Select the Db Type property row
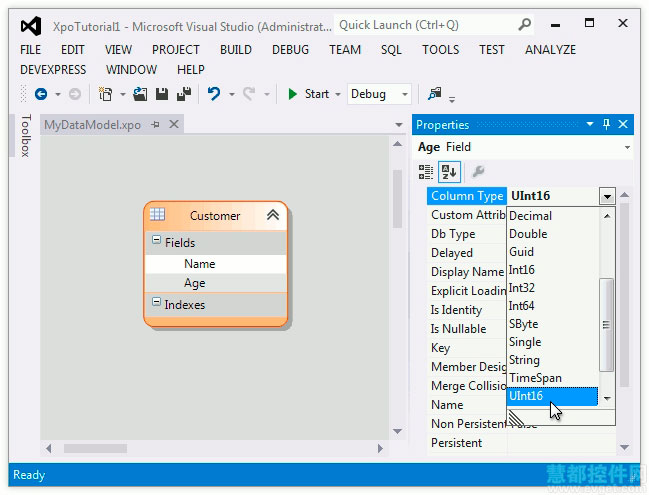This screenshot has height=495, width=649. click(467, 234)
